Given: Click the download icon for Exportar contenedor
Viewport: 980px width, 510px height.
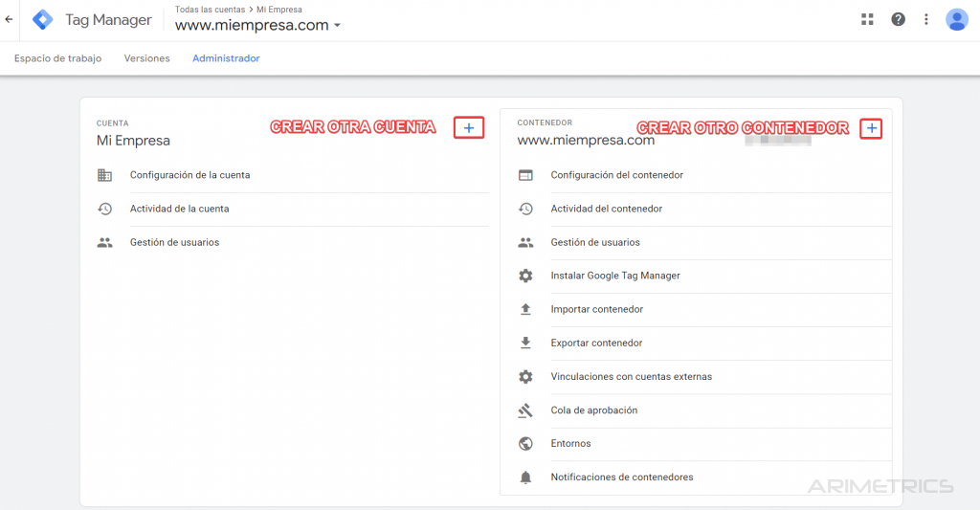Looking at the screenshot, I should point(525,343).
